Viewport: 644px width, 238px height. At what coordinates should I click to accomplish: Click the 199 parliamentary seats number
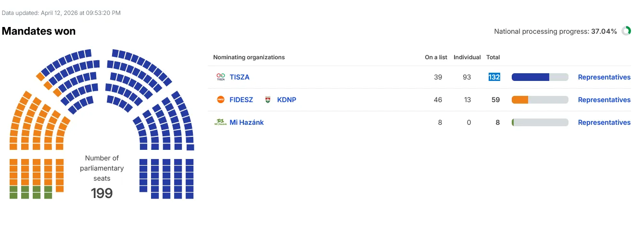[102, 194]
